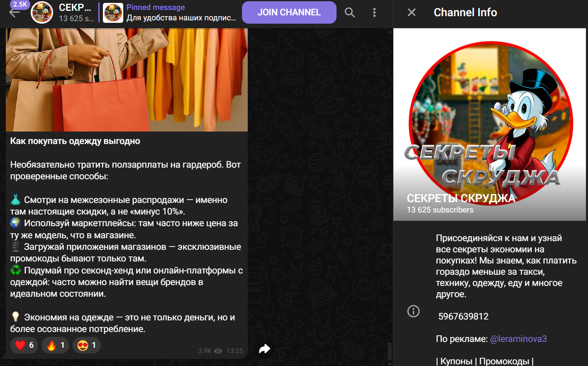
Task: Click the recycle emoji tip about 'секонд-хенд'
Action: (127, 282)
